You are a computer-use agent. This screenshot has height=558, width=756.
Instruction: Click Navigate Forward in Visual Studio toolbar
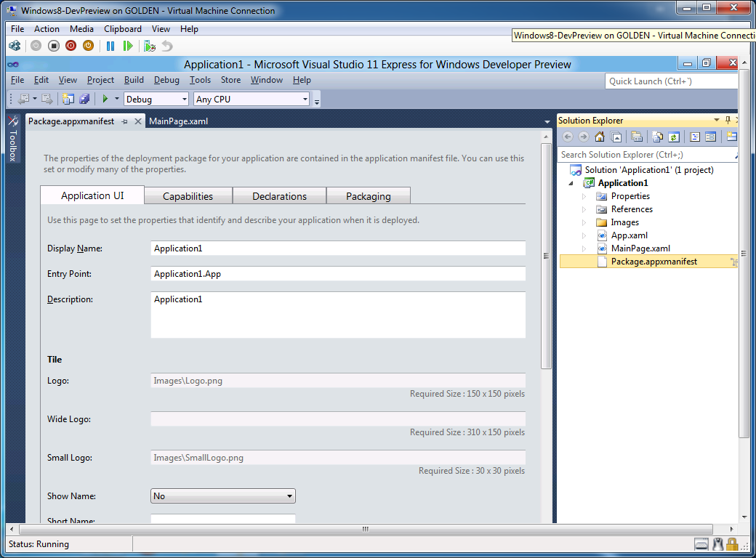coord(47,99)
